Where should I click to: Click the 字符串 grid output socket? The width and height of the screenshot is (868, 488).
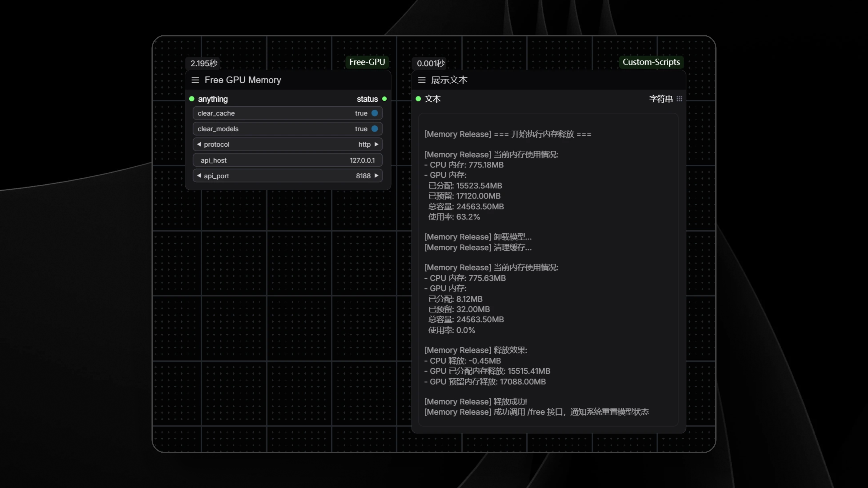coord(679,99)
